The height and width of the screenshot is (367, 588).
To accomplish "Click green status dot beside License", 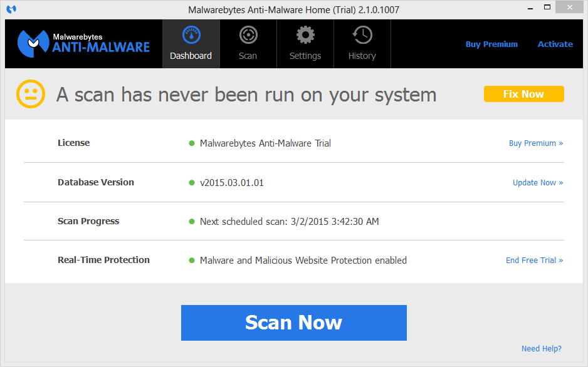I will [192, 143].
